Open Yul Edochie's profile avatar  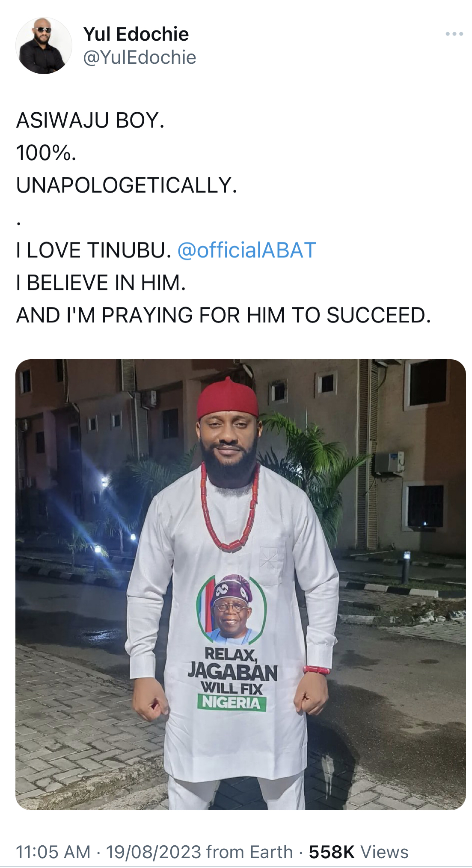[44, 46]
